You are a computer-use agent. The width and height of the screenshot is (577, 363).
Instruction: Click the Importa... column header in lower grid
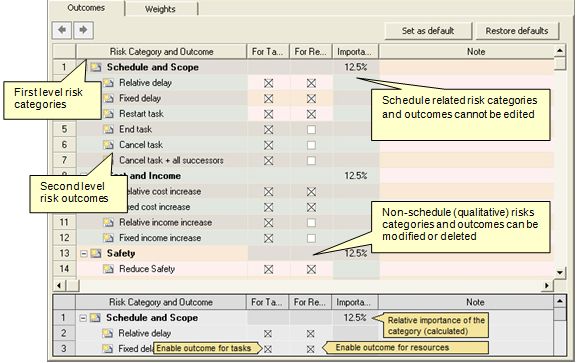355,302
